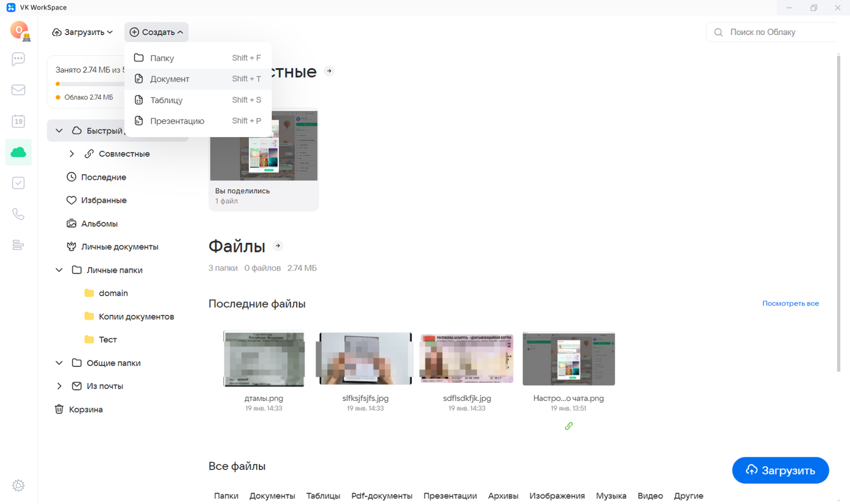Screen dimensions: 850x504
Task: Click the user profile avatar
Action: pyautogui.click(x=19, y=30)
